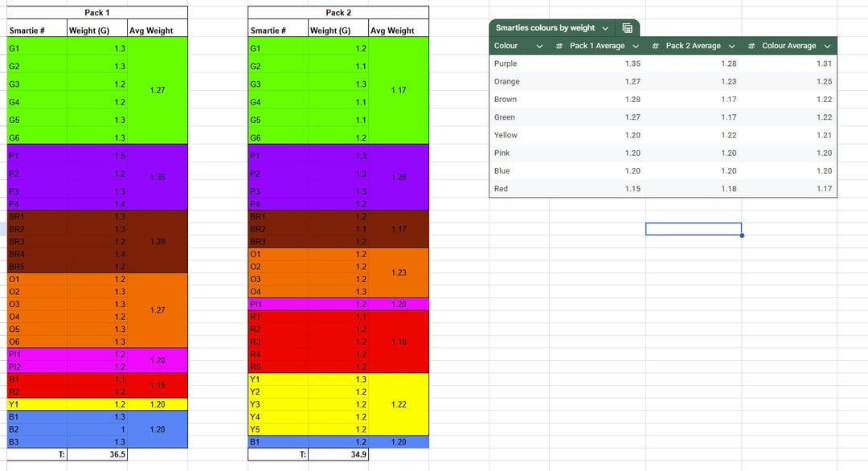Open the Pack 2 Average column dropdown
Image resolution: width=868 pixels, height=471 pixels.
[x=731, y=46]
